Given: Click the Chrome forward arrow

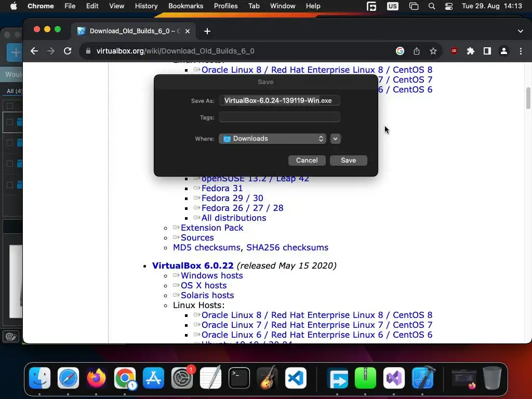Looking at the screenshot, I should (x=51, y=51).
